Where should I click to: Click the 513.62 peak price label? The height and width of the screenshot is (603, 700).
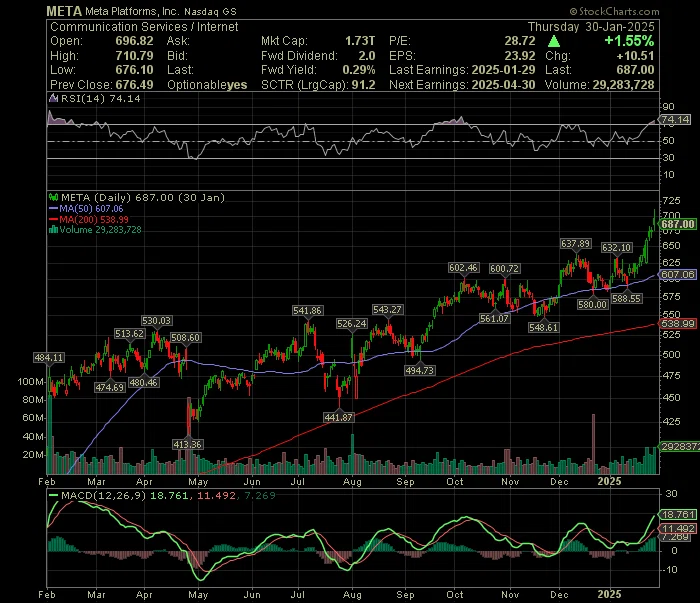point(129,334)
